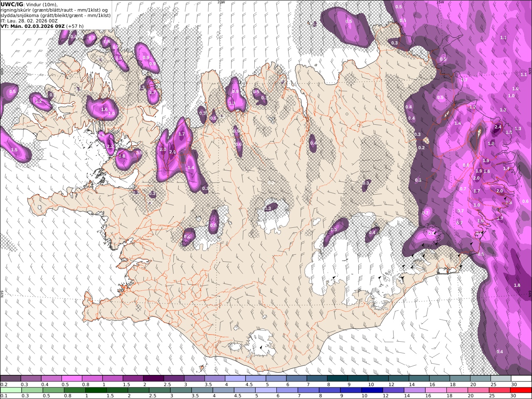Click the "20W" longitude label
532x399 pixels.
(x=221, y=2)
